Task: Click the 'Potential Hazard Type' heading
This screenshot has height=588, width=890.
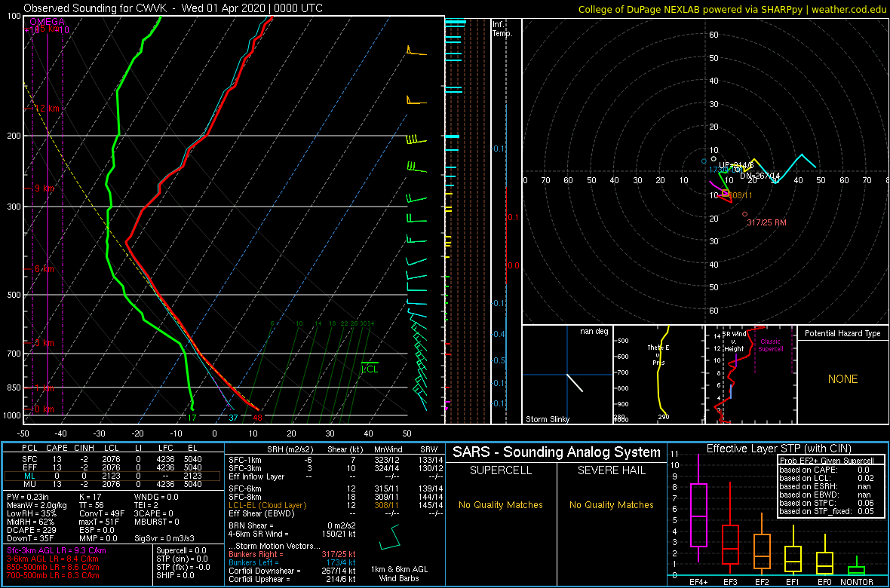Action: [842, 334]
